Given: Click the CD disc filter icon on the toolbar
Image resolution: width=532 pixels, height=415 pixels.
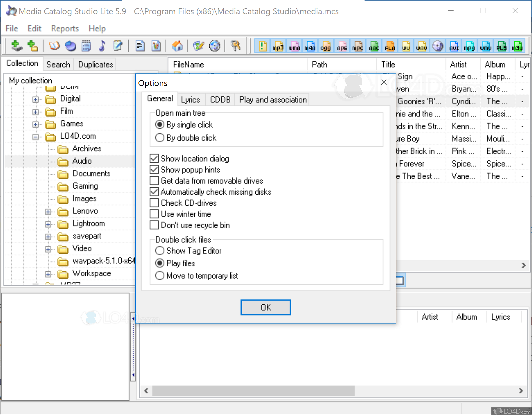Looking at the screenshot, I should pyautogui.click(x=438, y=46).
